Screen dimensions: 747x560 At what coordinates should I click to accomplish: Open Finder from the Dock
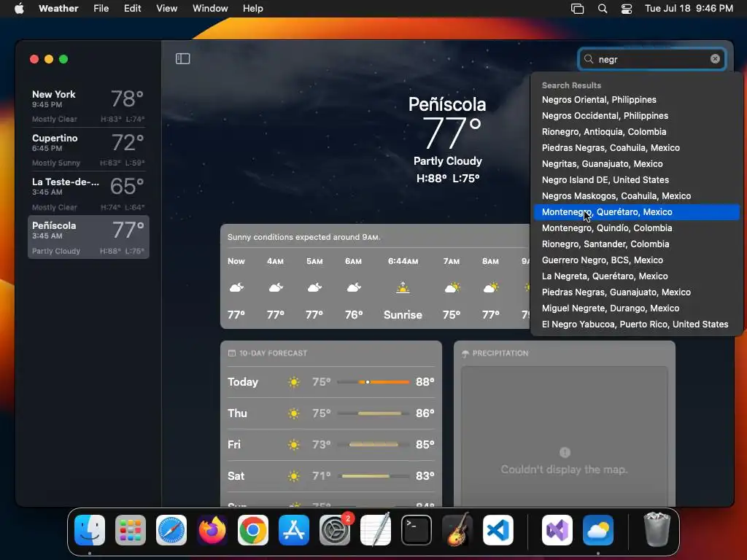point(90,530)
